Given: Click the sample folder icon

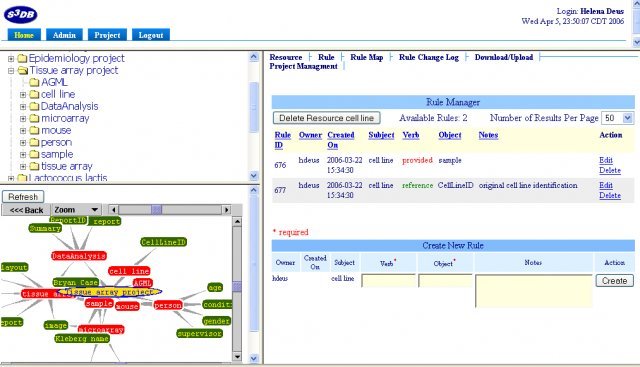Looking at the screenshot, I should pos(34,154).
